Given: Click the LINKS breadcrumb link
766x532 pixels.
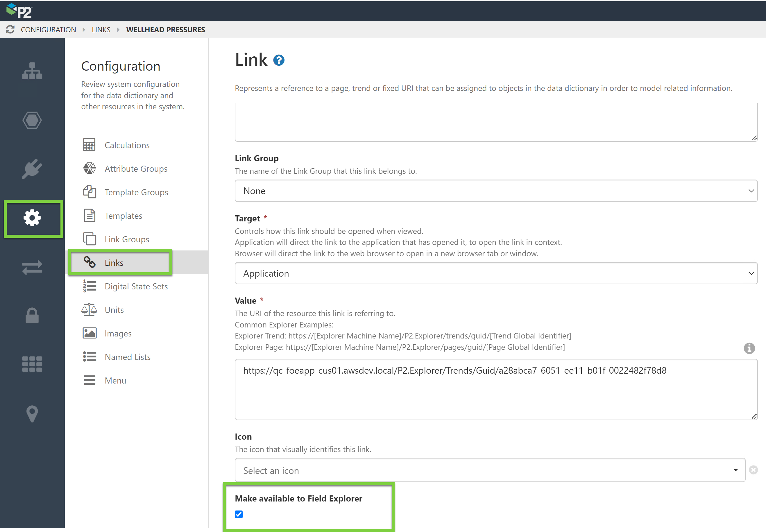Looking at the screenshot, I should 101,30.
